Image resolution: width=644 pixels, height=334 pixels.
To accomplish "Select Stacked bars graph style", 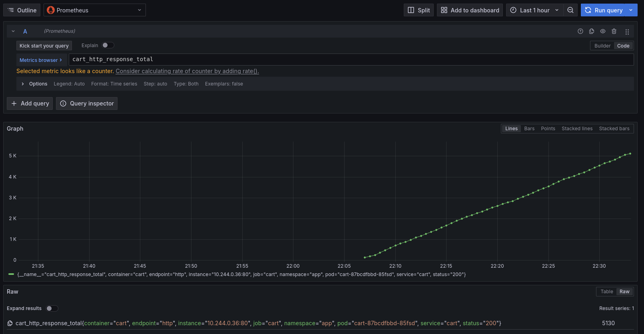I will [x=614, y=129].
